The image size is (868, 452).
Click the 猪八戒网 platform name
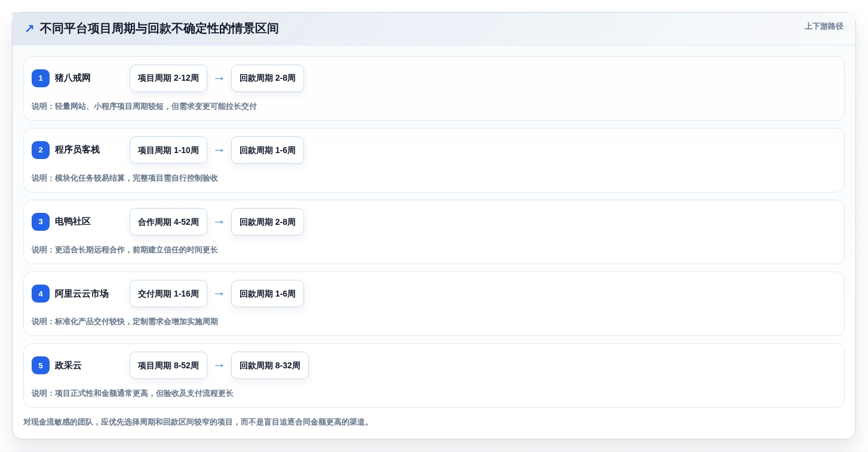click(x=73, y=78)
